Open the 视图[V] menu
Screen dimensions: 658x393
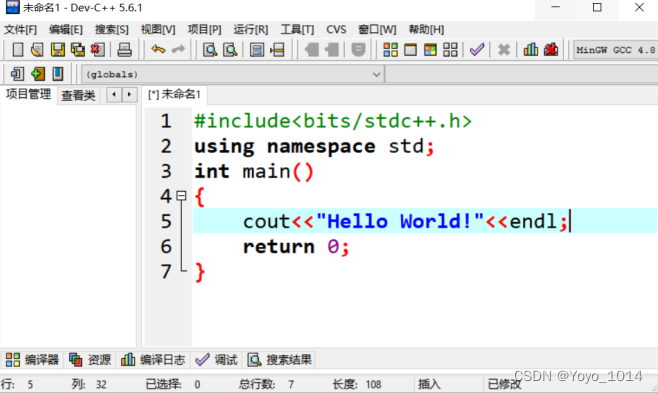tap(158, 29)
